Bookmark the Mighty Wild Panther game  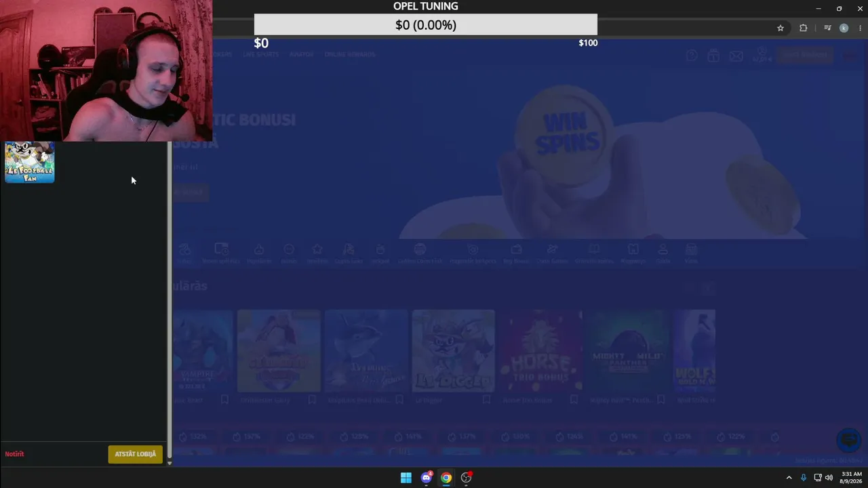[661, 400]
